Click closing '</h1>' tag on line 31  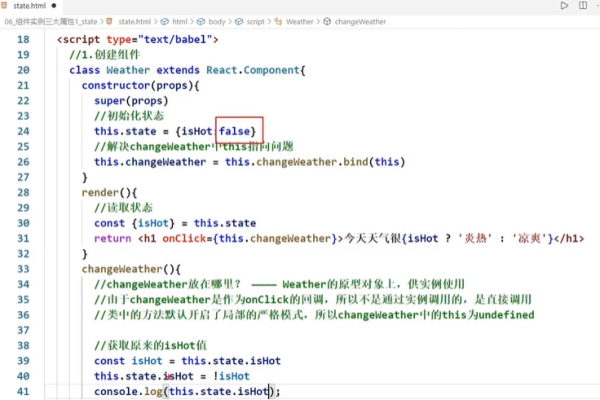[569, 238]
